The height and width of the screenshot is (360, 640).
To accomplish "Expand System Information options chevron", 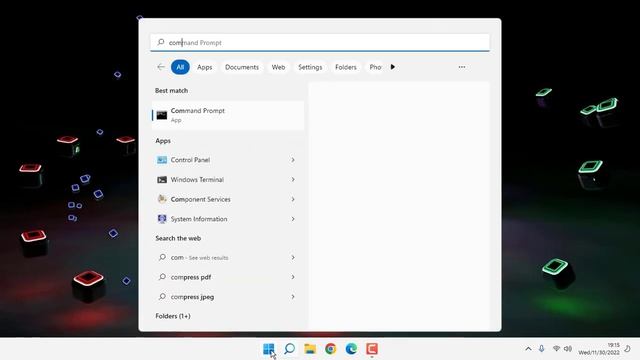I will pos(293,219).
